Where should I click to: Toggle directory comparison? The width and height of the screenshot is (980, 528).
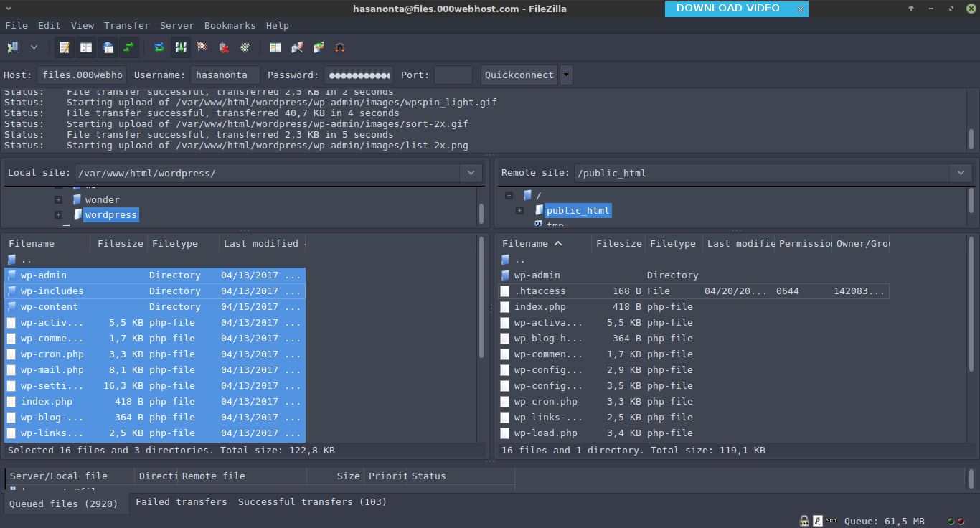[x=297, y=47]
